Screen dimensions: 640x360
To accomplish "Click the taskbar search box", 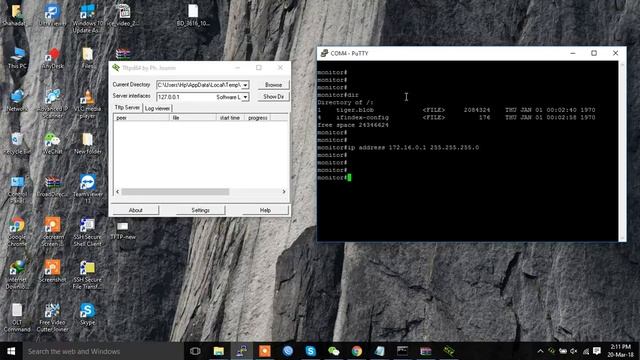I will [x=102, y=351].
